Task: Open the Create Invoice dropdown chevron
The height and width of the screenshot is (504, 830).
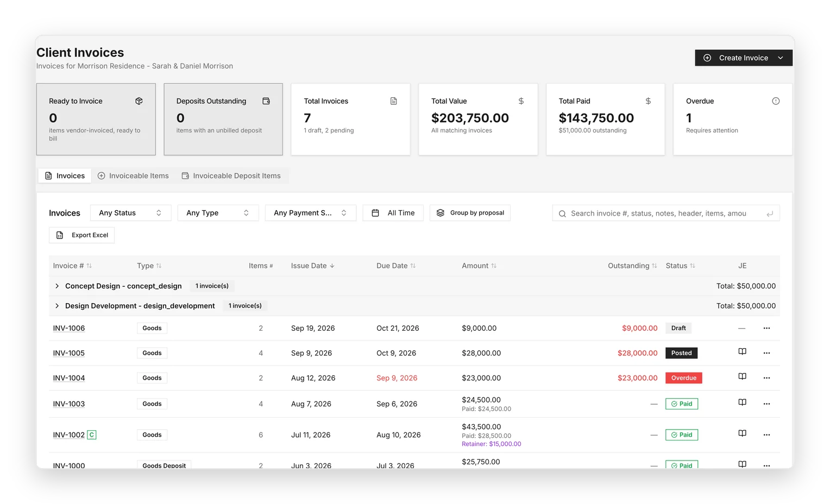Action: click(x=781, y=58)
